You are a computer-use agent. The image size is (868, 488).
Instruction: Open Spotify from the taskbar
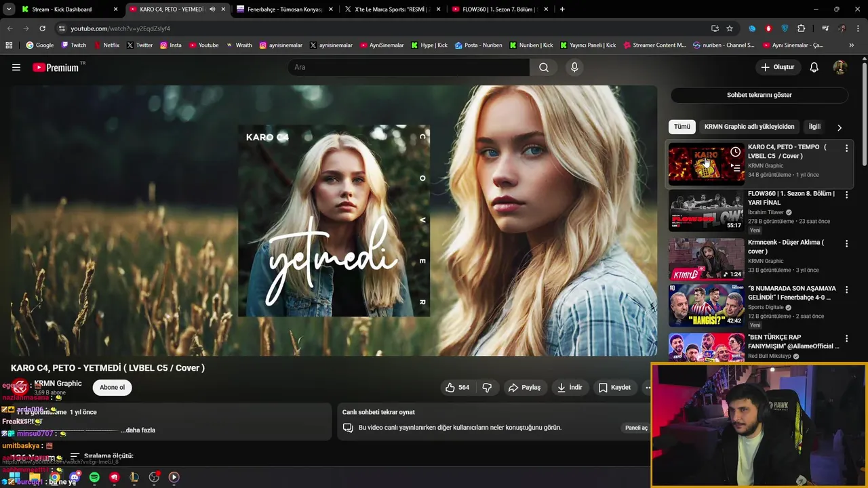[x=94, y=477]
